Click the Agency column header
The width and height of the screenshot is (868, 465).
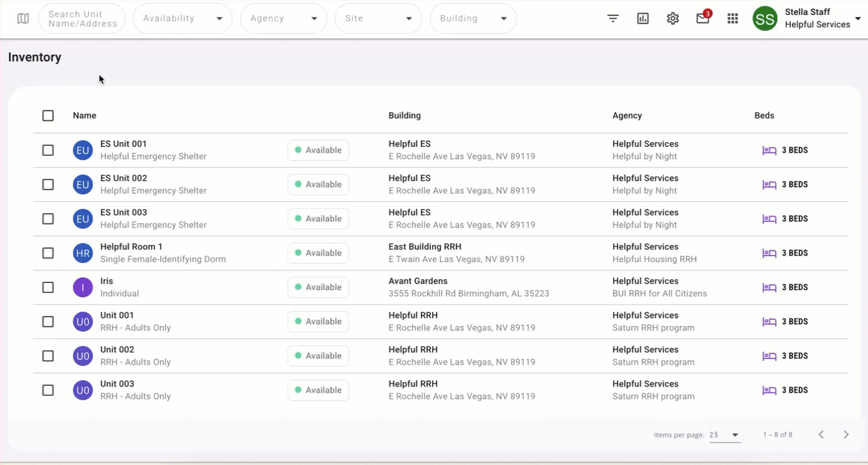627,115
